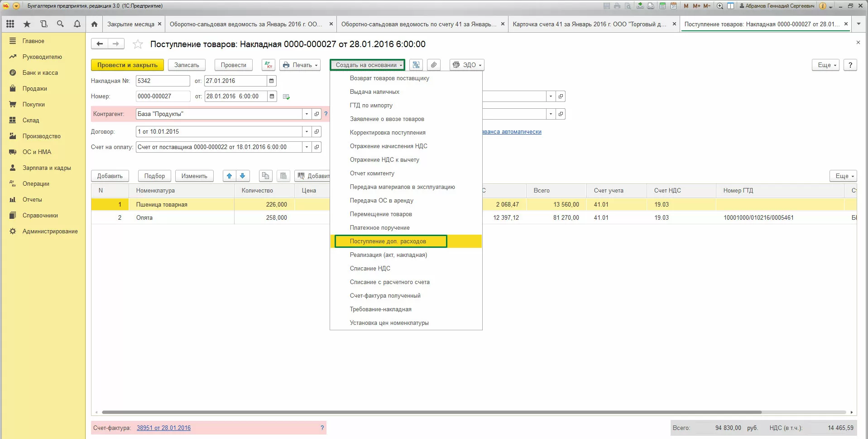Click the Подбор button
Screen dimensions: 868x439
pyautogui.click(x=154, y=176)
